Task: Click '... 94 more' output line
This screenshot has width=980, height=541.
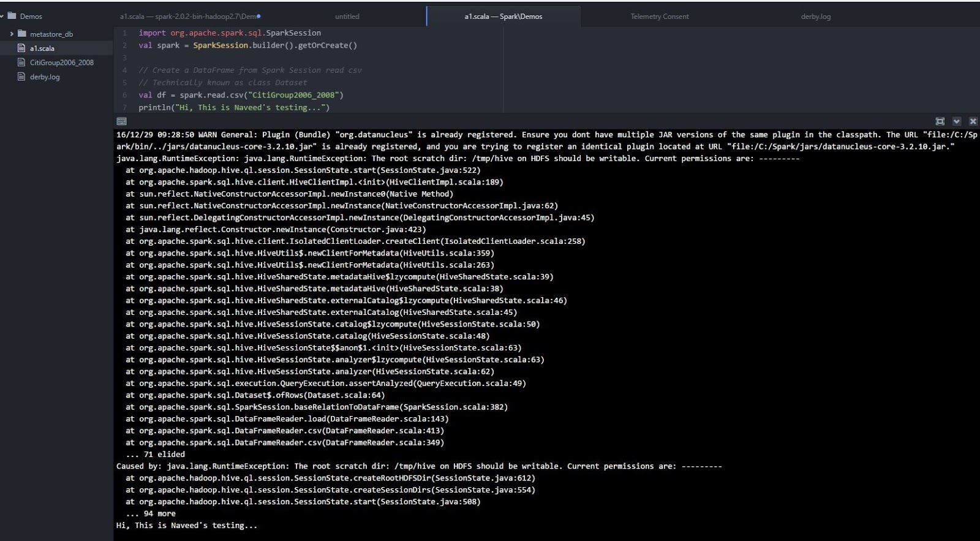Action: click(x=151, y=513)
